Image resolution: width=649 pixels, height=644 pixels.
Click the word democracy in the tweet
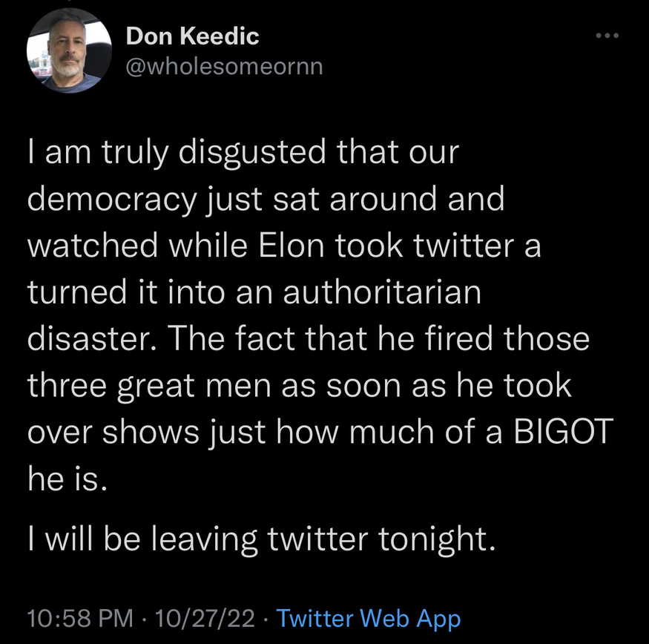[x=111, y=200]
